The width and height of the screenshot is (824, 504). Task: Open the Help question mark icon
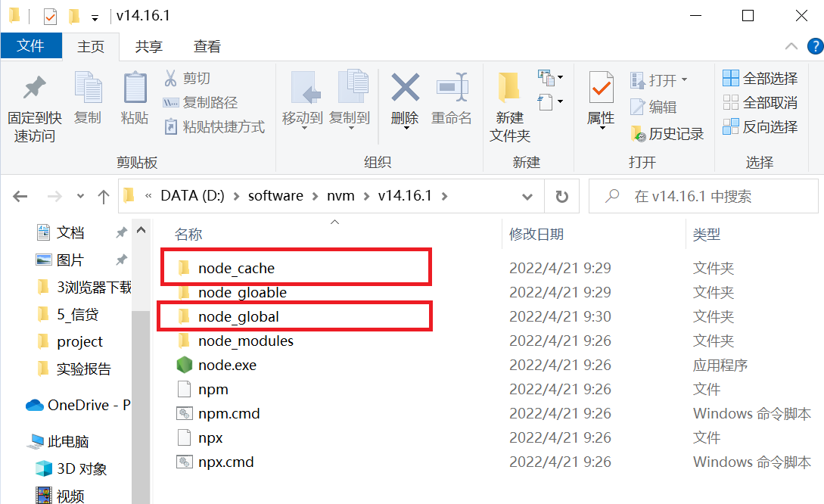(x=815, y=46)
